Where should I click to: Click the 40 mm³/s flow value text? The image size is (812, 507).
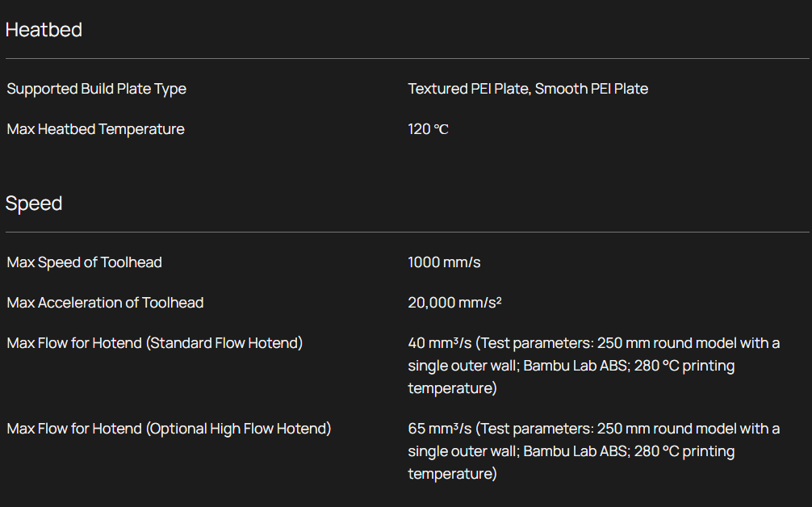pos(439,343)
